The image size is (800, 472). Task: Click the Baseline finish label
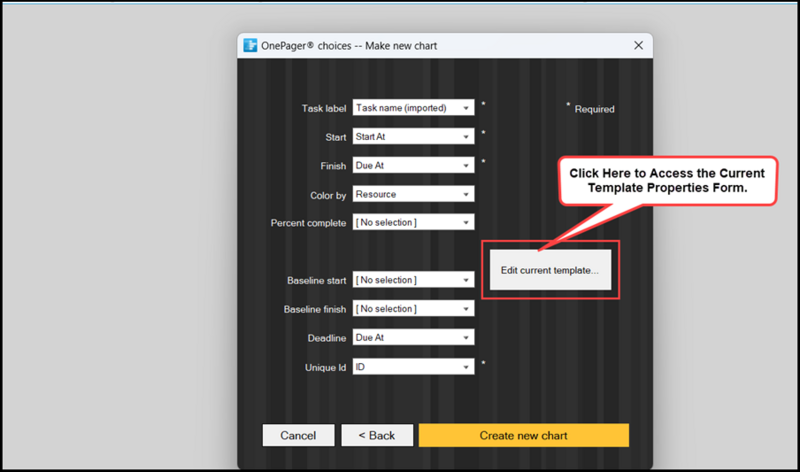(x=315, y=309)
